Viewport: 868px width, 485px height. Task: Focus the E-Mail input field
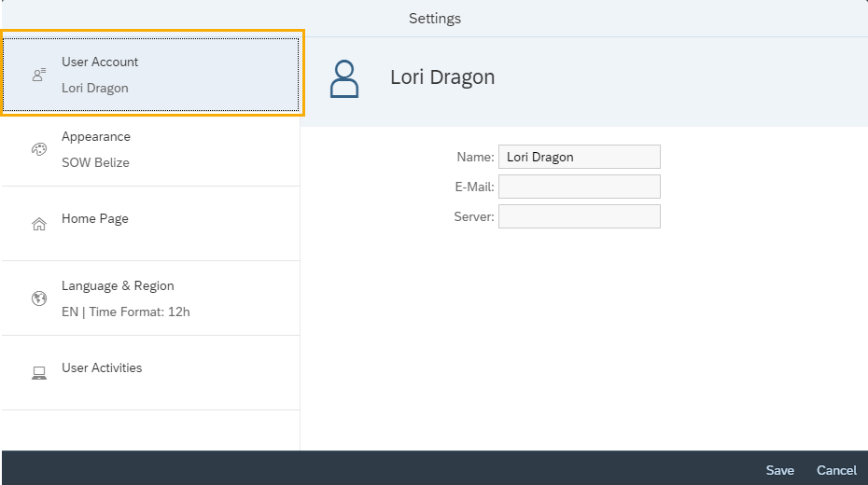tap(579, 187)
